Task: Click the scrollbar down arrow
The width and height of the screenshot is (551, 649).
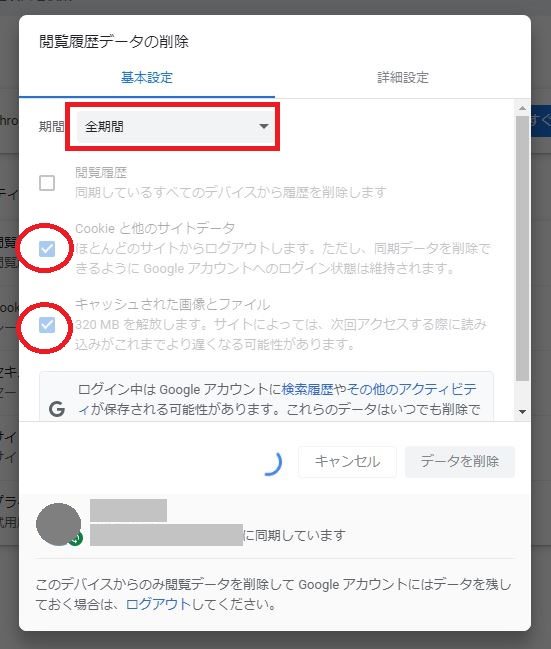Action: [522, 412]
